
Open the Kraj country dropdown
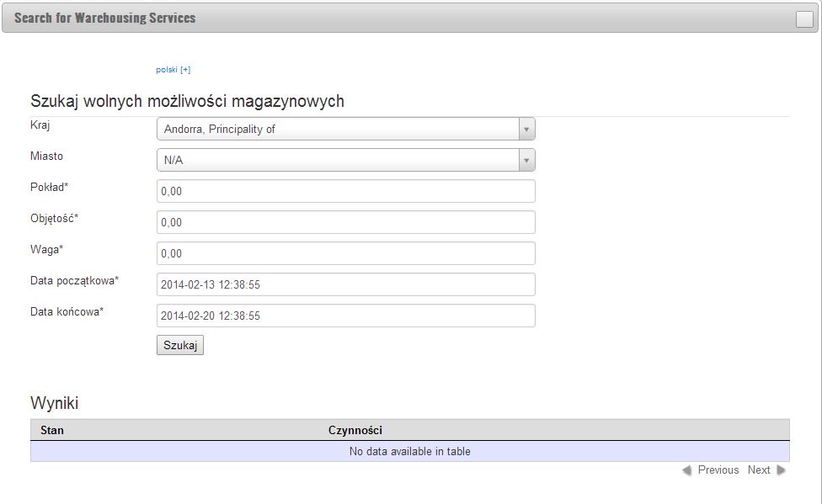(337, 129)
